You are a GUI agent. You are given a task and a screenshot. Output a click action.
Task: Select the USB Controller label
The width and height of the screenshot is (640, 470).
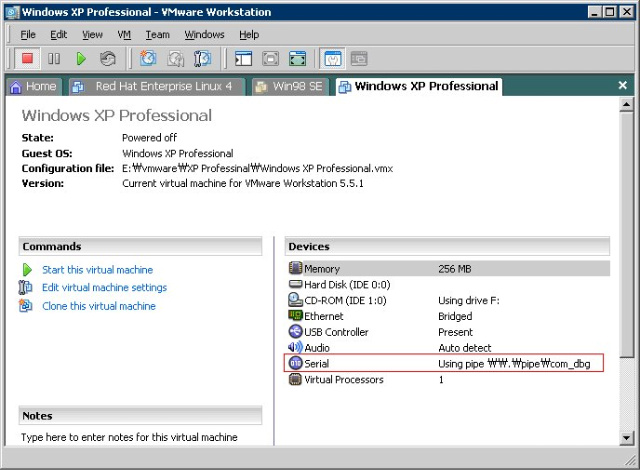tap(336, 332)
